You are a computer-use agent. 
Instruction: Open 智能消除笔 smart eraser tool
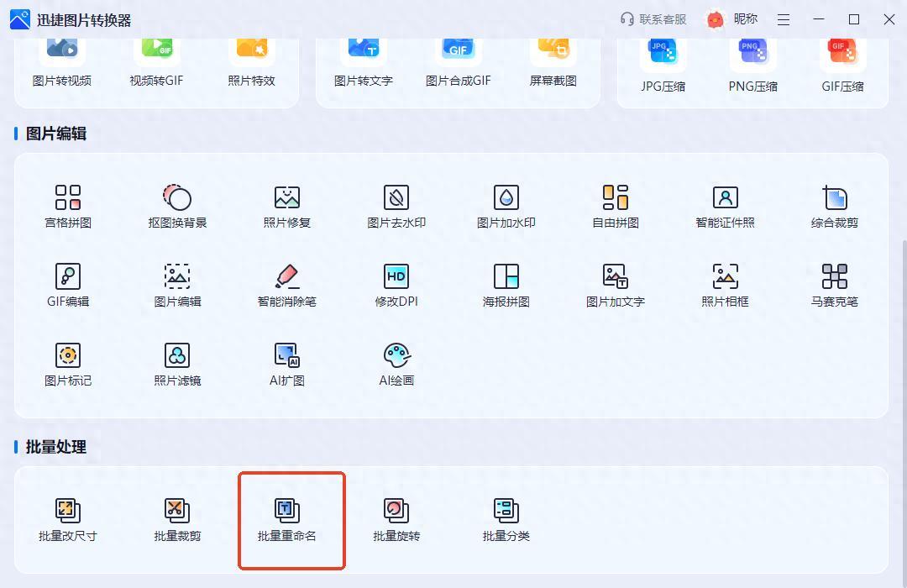[x=287, y=285]
